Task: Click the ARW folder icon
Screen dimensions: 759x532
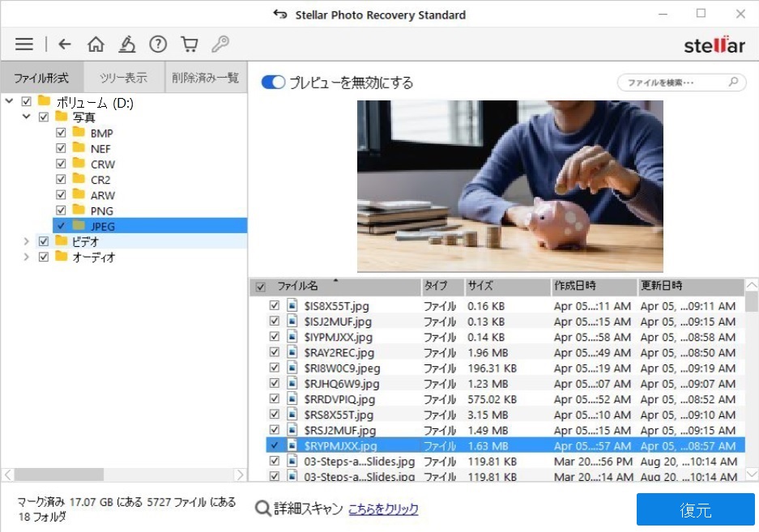Action: [x=79, y=194]
